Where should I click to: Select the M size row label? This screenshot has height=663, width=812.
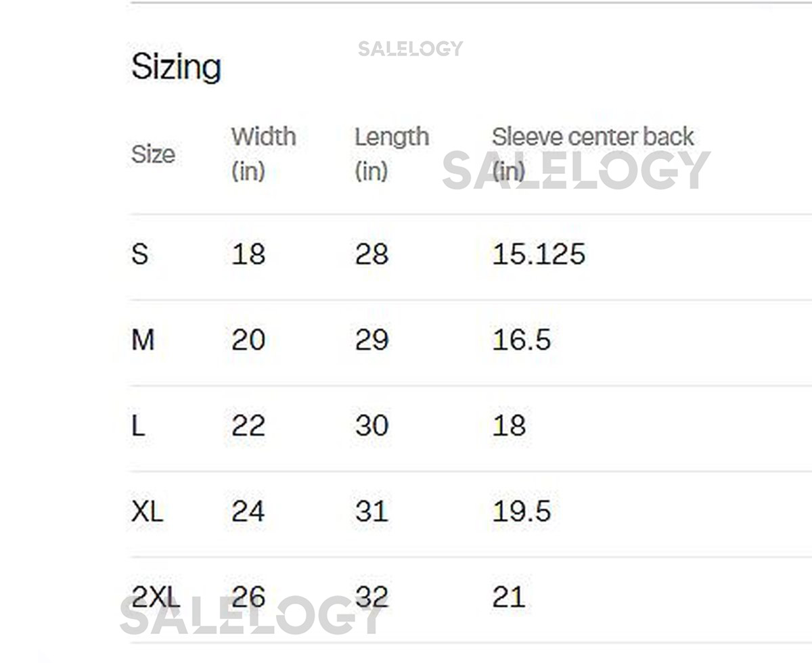(x=143, y=340)
